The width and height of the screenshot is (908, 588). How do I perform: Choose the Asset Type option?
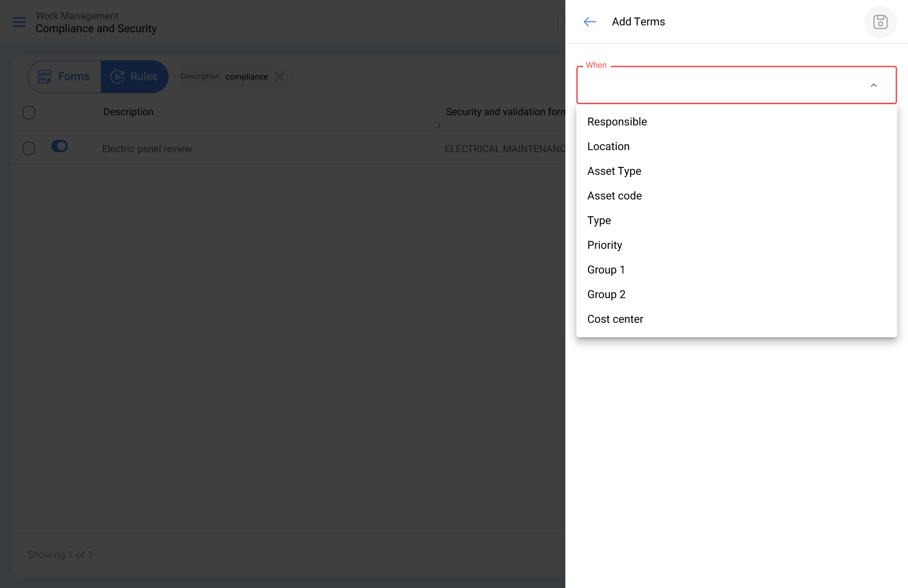click(614, 171)
